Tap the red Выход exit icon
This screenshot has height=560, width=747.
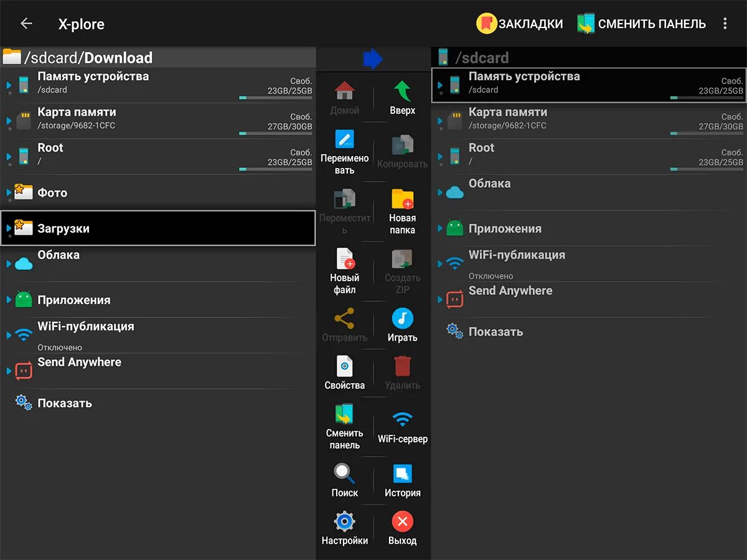(402, 521)
